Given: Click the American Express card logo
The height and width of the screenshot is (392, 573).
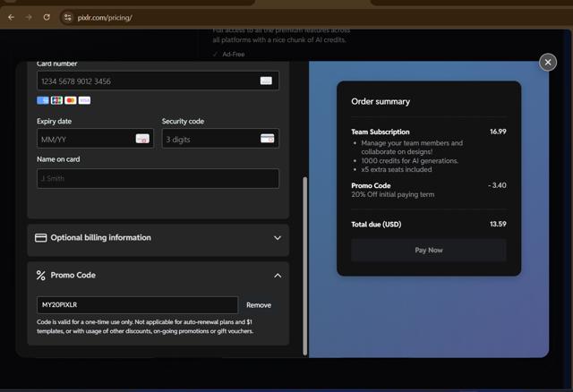Looking at the screenshot, I should click(43, 100).
